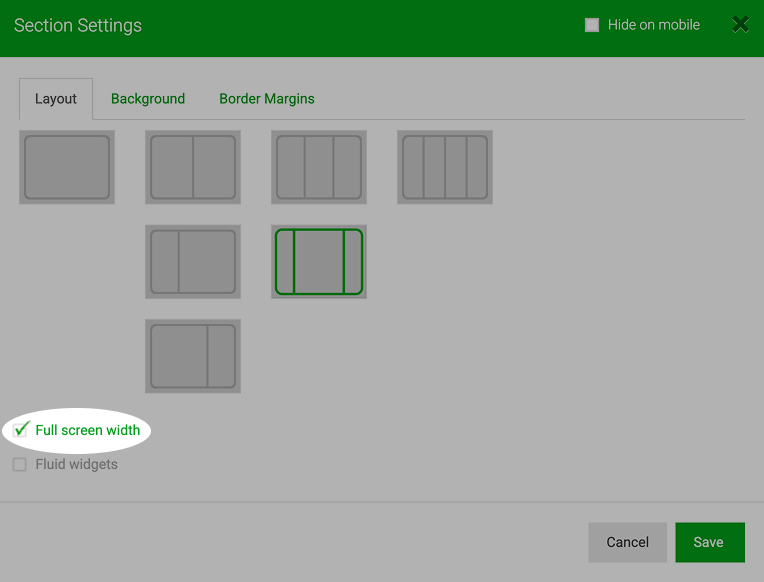Image resolution: width=764 pixels, height=582 pixels.
Task: Choose the two equal columns layout
Action: [x=193, y=167]
